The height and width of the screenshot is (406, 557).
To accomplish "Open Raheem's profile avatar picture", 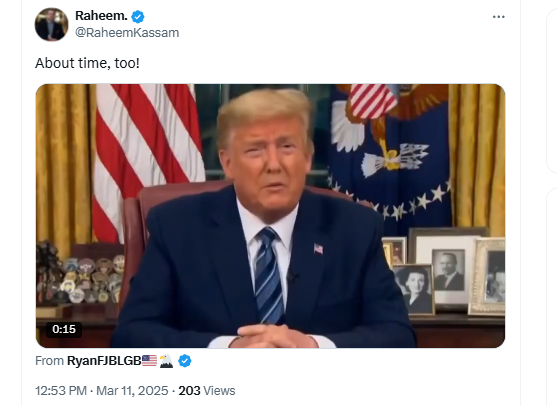I will [x=52, y=25].
